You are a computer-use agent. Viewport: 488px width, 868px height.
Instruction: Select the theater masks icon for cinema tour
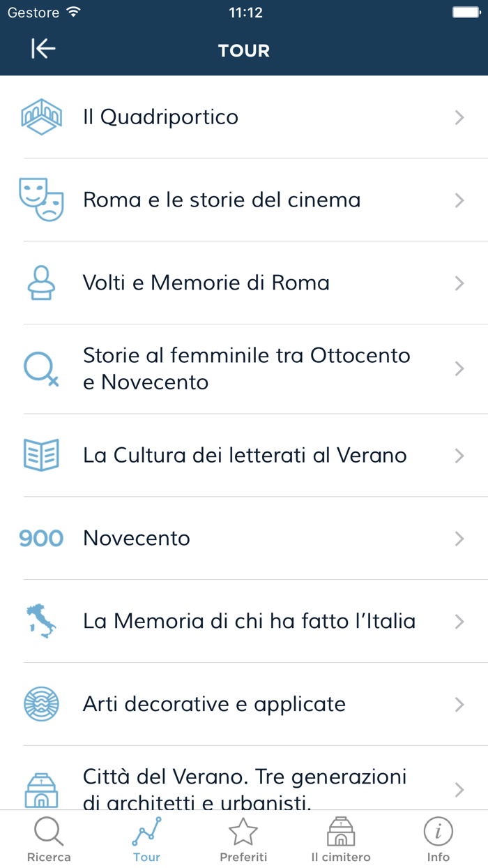pos(41,200)
